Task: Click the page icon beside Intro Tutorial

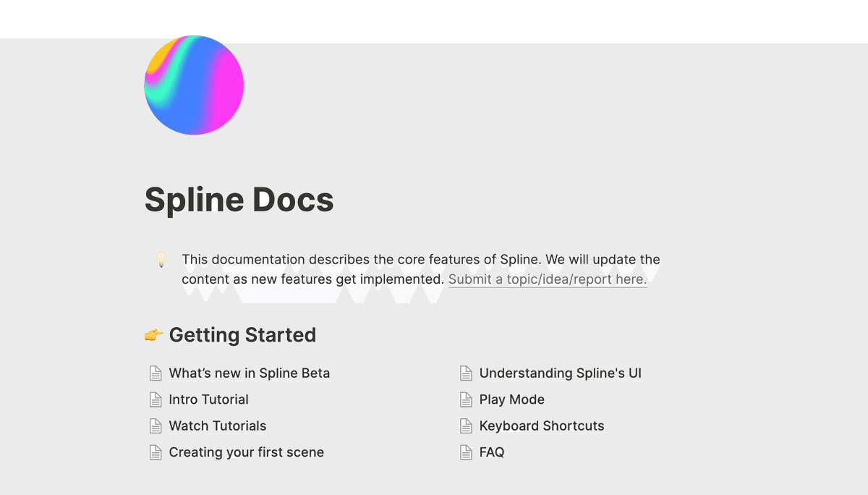Action: 156,399
